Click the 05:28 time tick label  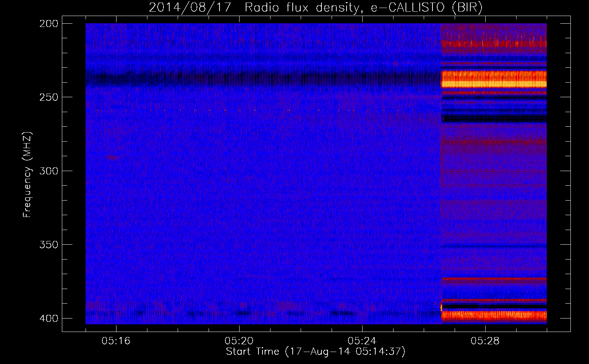pos(485,341)
